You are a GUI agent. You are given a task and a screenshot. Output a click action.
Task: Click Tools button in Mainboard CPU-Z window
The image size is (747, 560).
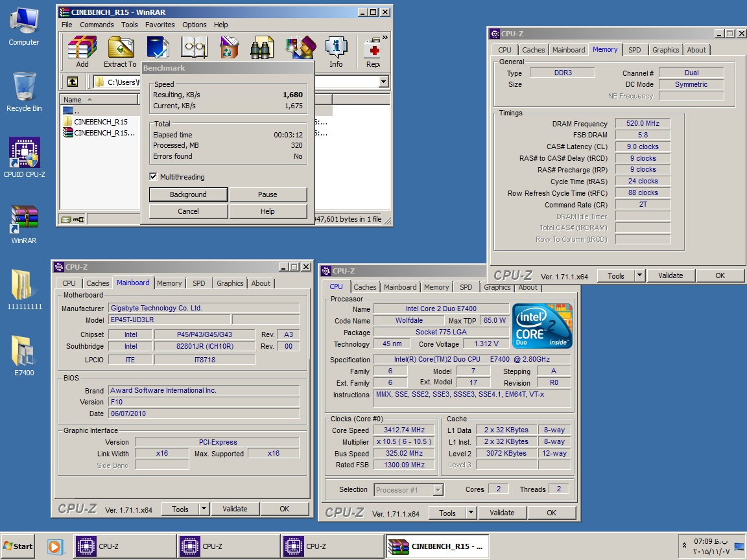tap(180, 509)
